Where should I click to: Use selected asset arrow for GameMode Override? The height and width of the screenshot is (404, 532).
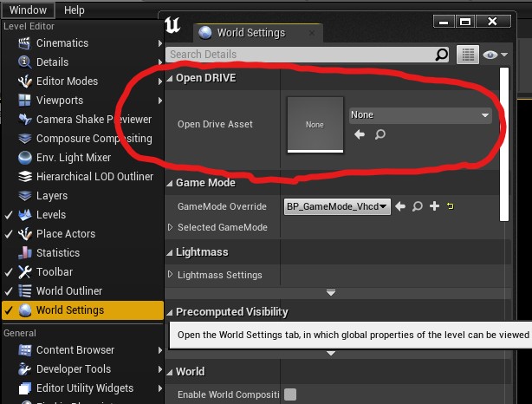click(400, 206)
